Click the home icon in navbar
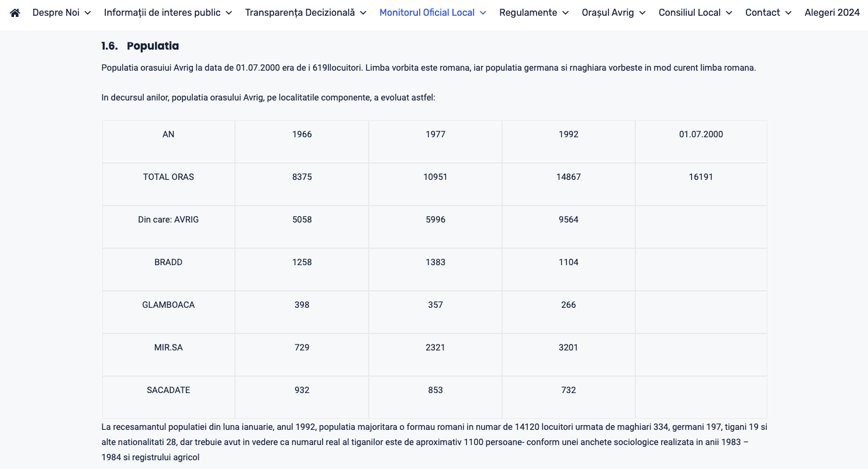 point(15,12)
